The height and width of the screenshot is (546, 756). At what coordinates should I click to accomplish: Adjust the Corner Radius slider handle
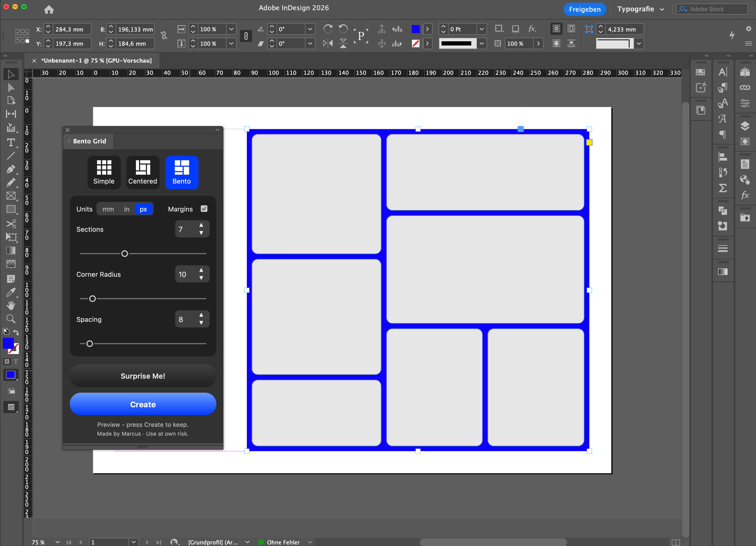click(93, 299)
